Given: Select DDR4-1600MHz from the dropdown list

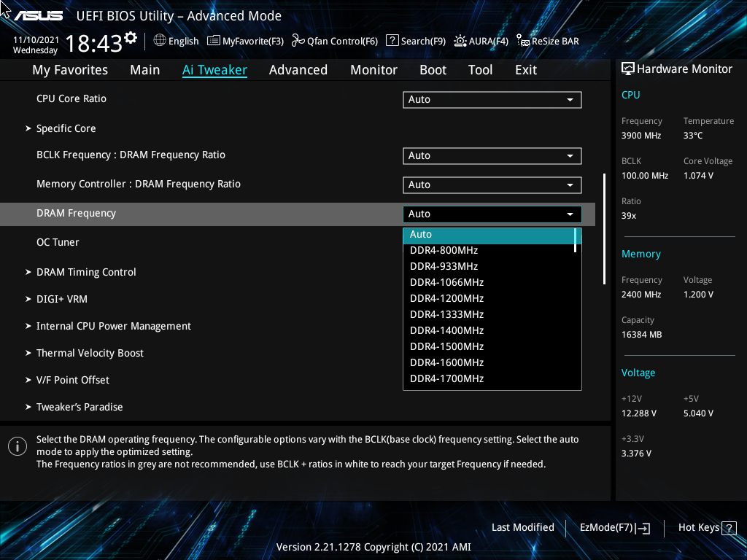Looking at the screenshot, I should pos(446,362).
